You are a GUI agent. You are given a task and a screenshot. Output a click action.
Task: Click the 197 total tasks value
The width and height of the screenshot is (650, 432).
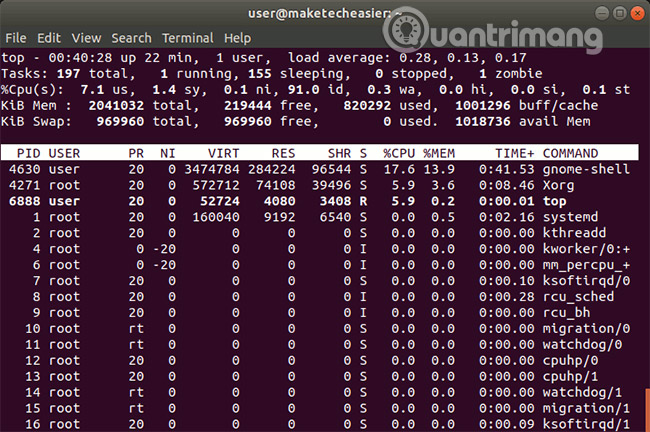(68, 74)
